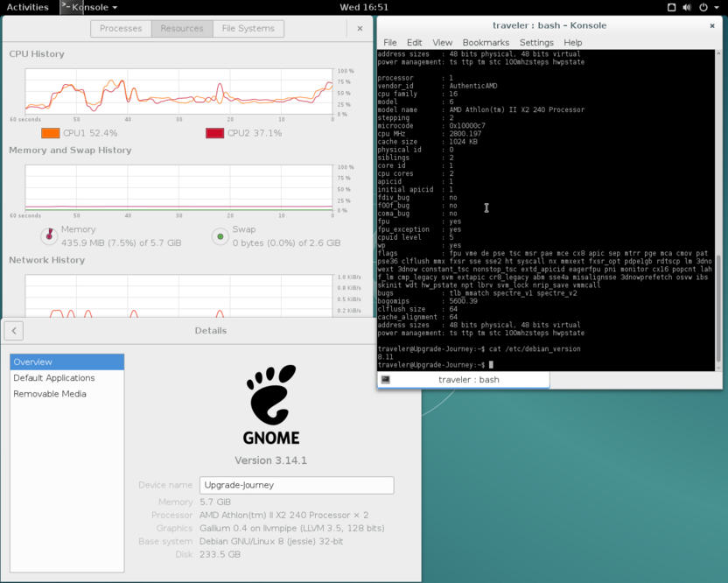Click the bogomips 5600.39 line in terminal

click(x=427, y=301)
